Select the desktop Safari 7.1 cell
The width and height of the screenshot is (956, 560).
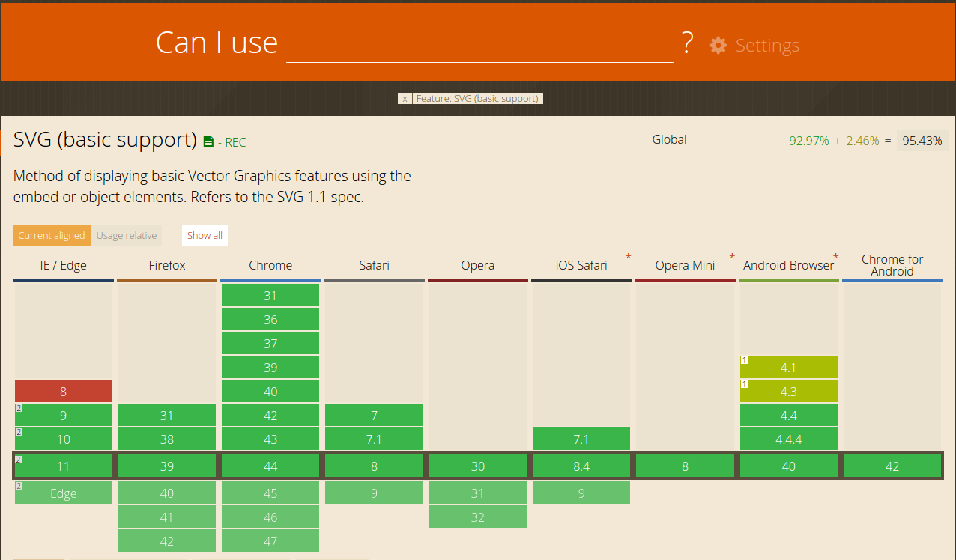pyautogui.click(x=374, y=439)
